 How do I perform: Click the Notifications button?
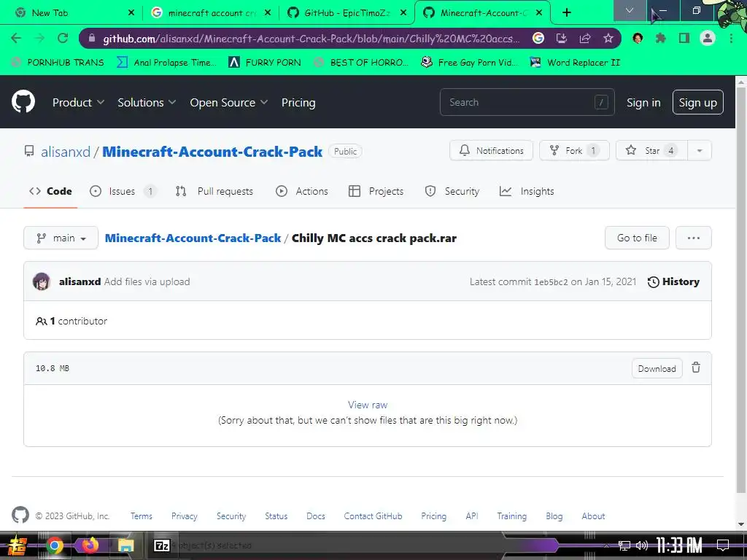[x=491, y=150]
